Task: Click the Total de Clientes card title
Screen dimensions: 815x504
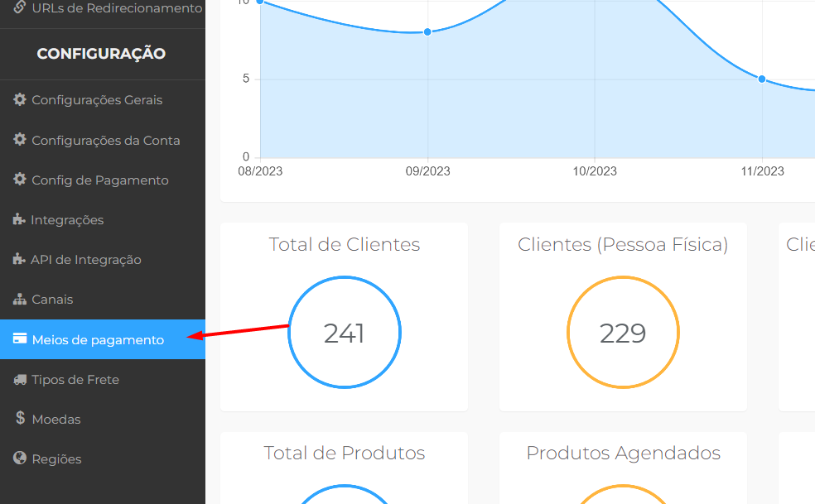Action: tap(344, 244)
